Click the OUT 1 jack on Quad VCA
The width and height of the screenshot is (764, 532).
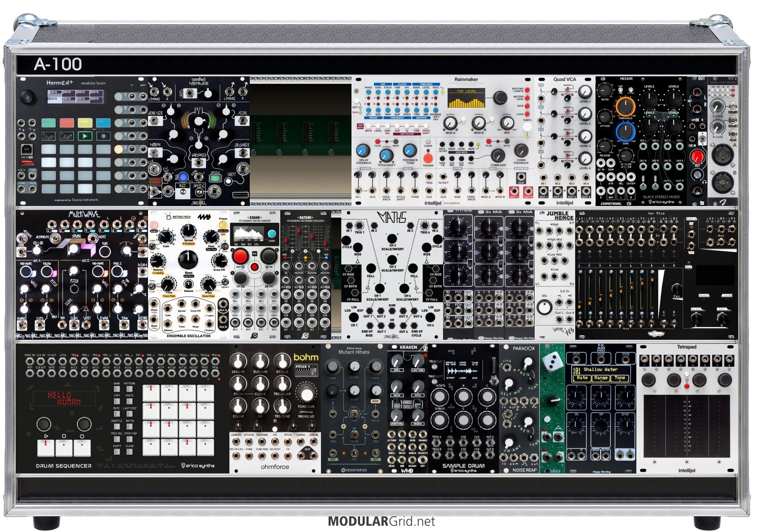tap(544, 191)
